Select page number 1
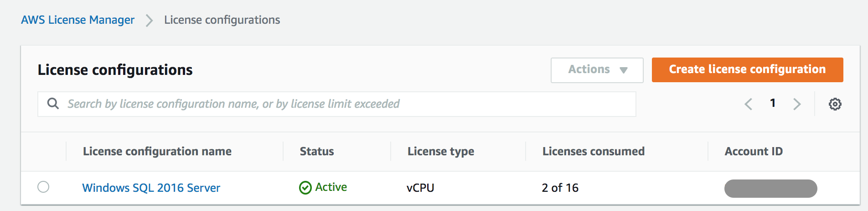Viewport: 868px width, 211px height. pos(773,103)
